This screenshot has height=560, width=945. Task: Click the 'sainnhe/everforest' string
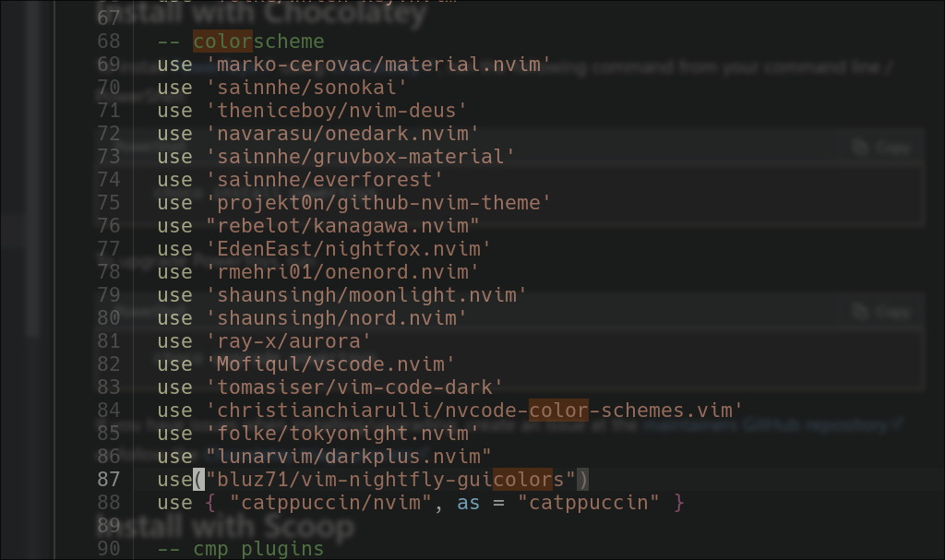tap(324, 180)
